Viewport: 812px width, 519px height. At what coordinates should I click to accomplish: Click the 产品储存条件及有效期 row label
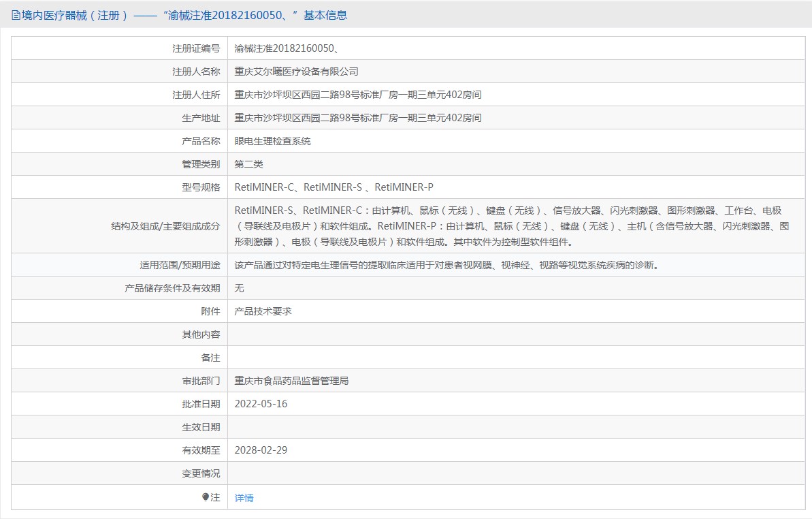click(172, 288)
